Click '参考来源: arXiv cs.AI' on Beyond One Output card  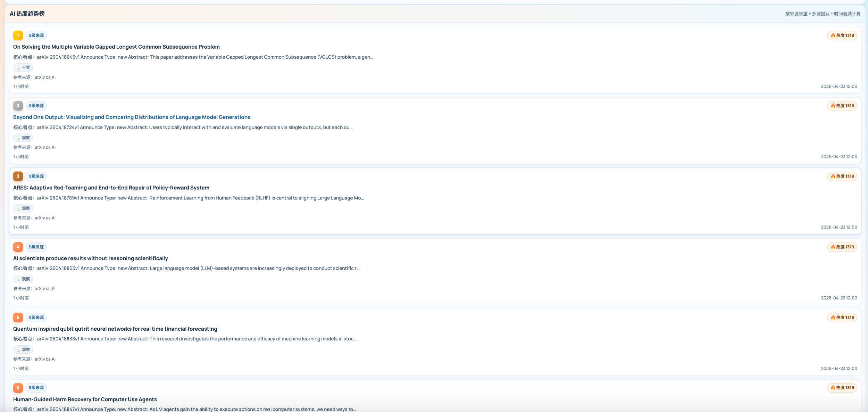click(34, 147)
